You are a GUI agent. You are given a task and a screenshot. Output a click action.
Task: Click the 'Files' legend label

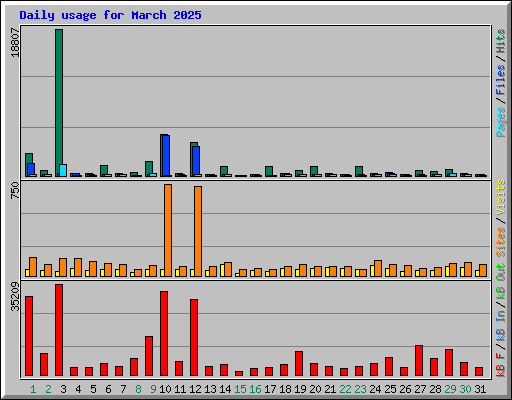tap(501, 80)
